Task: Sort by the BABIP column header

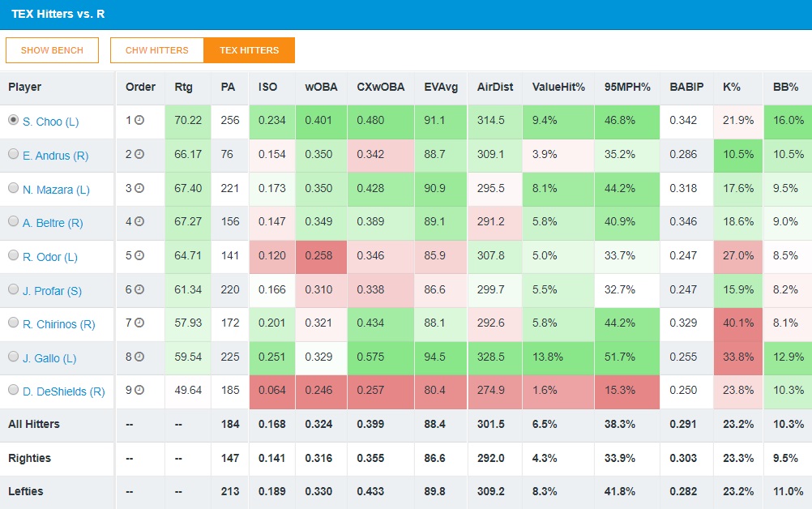Action: point(686,87)
